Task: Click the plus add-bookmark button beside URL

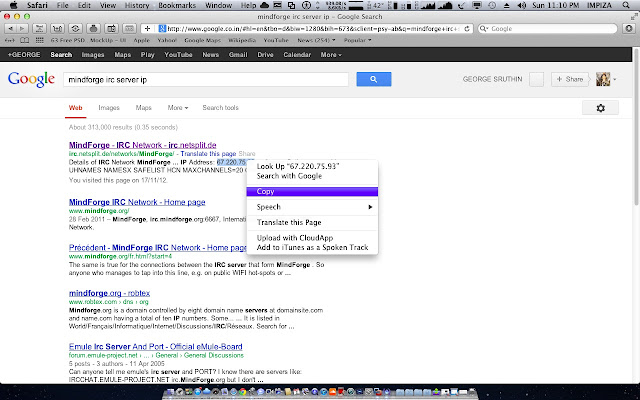Action: click(x=147, y=29)
